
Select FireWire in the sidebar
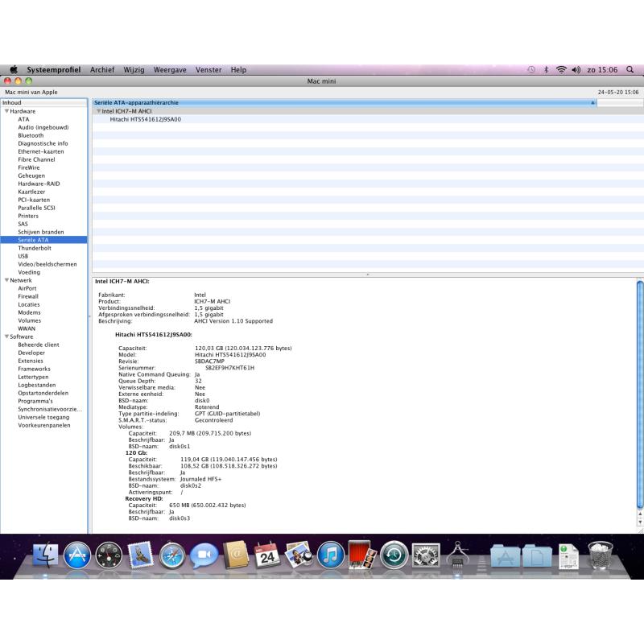click(x=29, y=167)
